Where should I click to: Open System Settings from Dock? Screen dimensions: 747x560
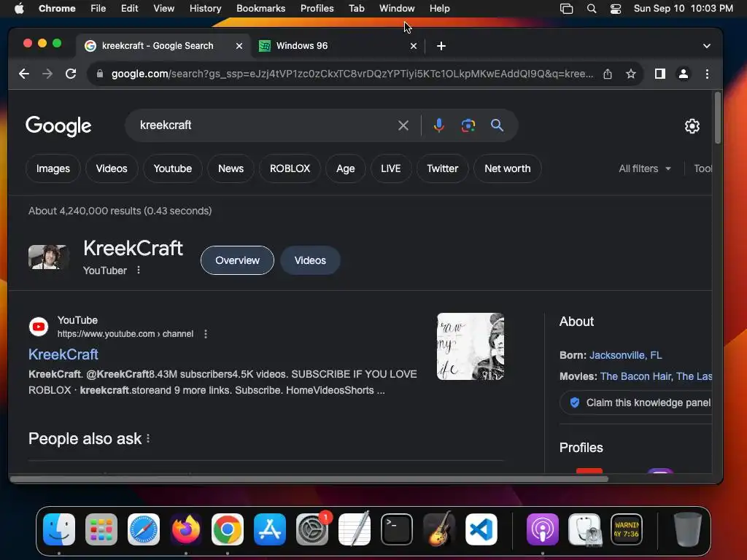pyautogui.click(x=312, y=529)
